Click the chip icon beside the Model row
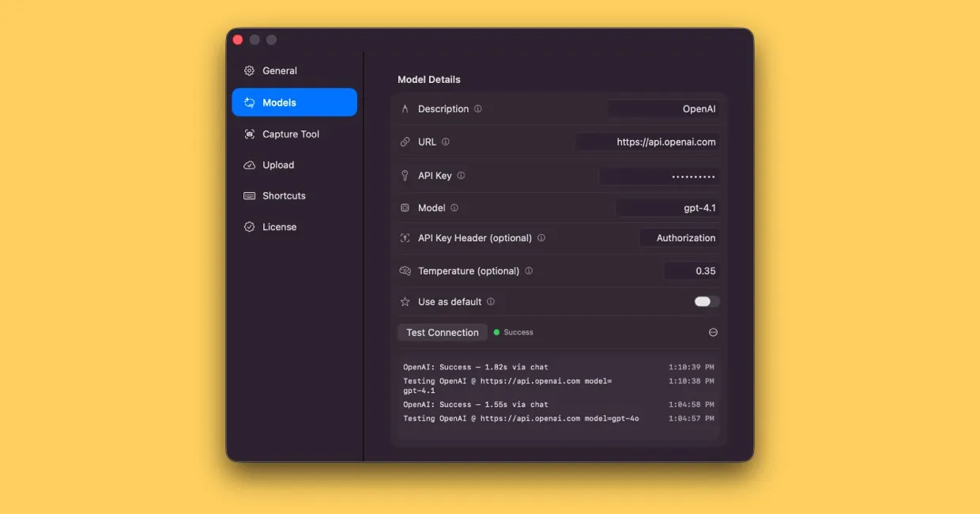 (x=405, y=207)
